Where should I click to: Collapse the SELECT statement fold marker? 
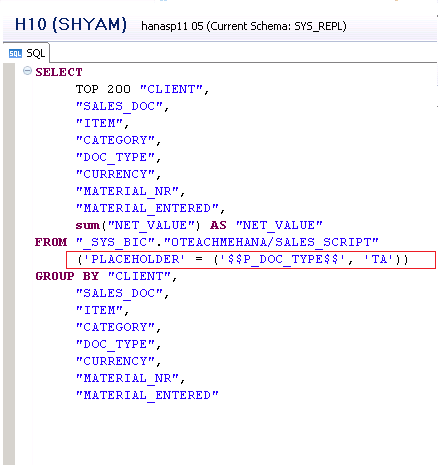point(27,71)
